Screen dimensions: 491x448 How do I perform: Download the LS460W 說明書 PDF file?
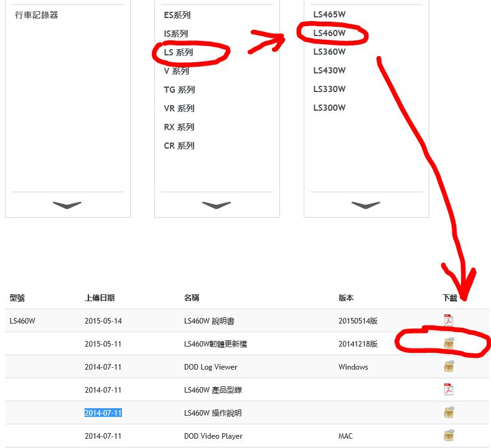coord(448,320)
